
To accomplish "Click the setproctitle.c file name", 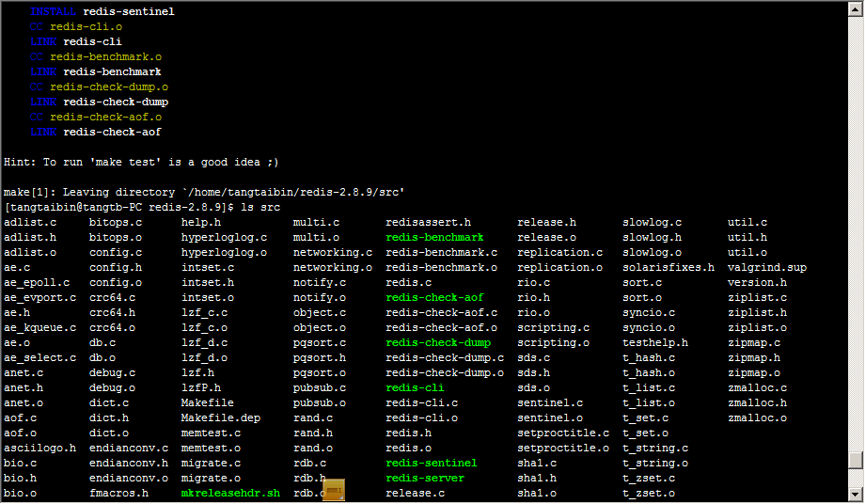I will coord(563,433).
